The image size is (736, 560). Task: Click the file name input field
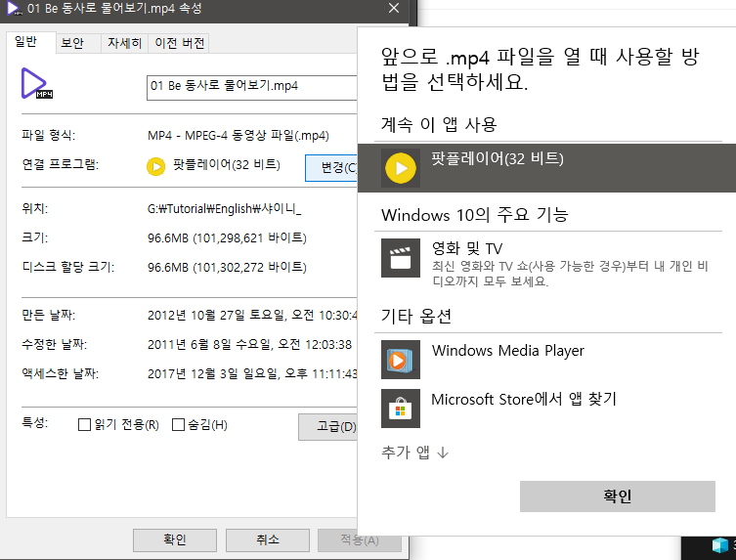tap(252, 87)
